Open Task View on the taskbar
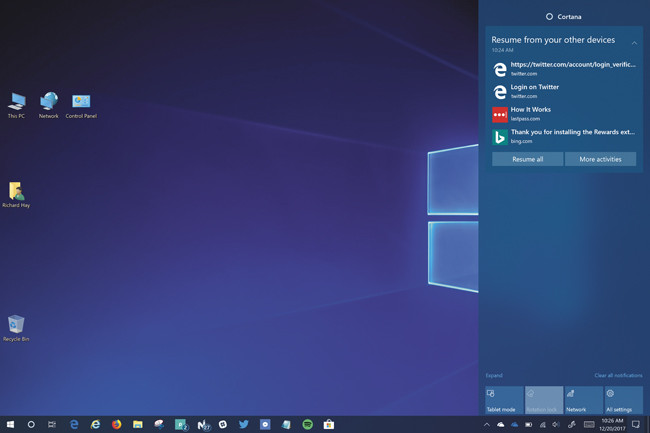This screenshot has width=650, height=433. 52,424
